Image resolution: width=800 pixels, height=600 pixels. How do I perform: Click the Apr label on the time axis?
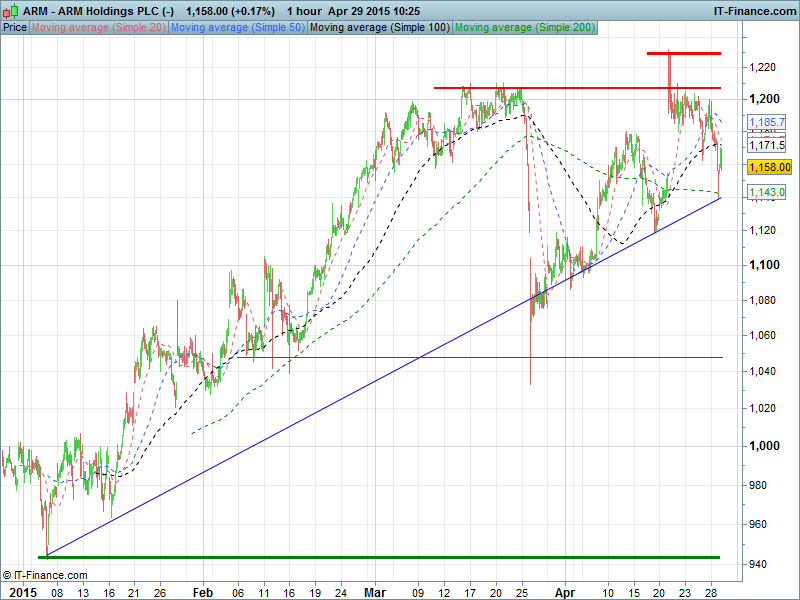[566, 591]
